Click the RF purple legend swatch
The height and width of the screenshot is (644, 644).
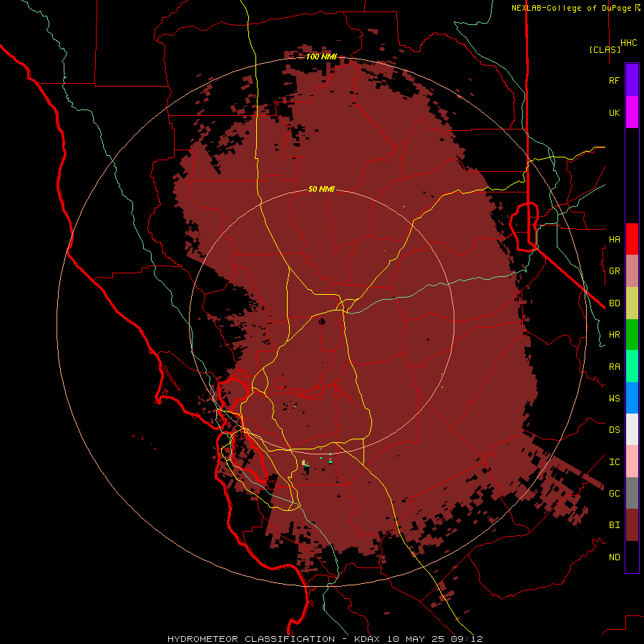pos(632,80)
